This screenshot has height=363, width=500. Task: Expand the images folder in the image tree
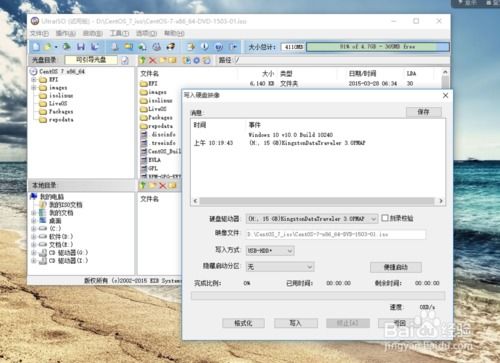point(34,88)
